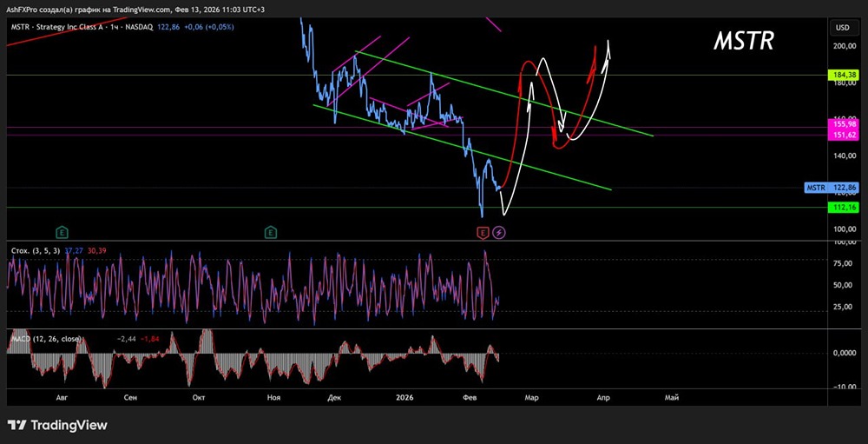Click the Стох. (3, 5, 3) indicator label

[35, 251]
